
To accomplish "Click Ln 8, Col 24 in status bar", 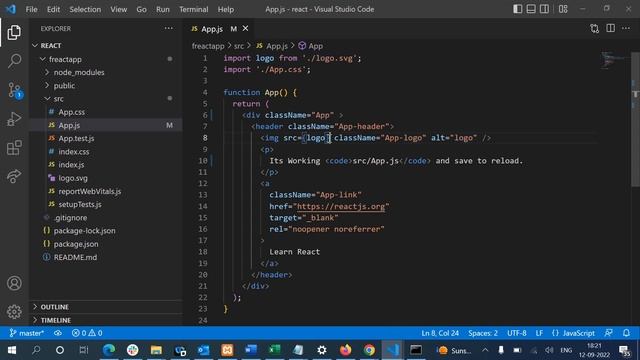I will pyautogui.click(x=440, y=333).
